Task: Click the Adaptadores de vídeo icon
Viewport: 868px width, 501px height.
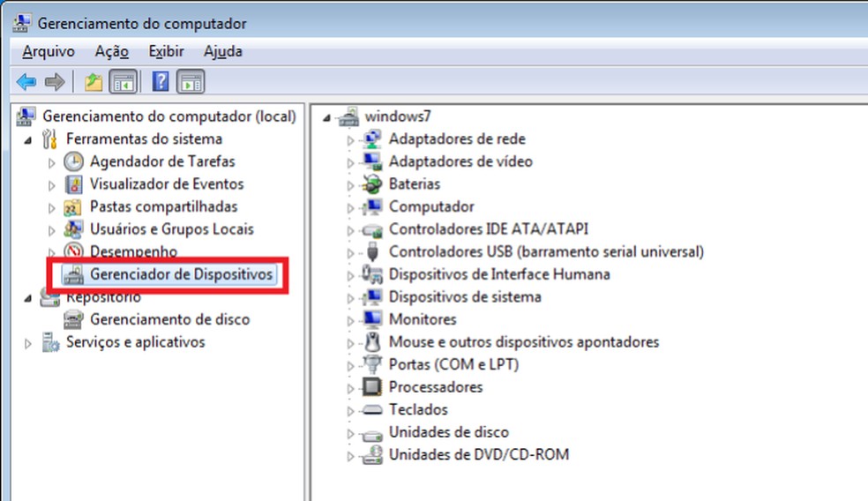Action: tap(372, 161)
